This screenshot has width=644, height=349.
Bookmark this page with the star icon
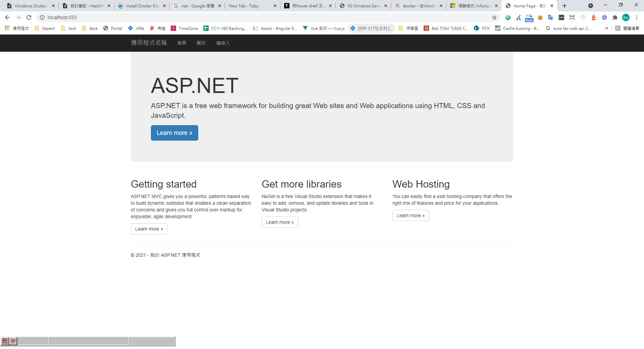click(494, 17)
